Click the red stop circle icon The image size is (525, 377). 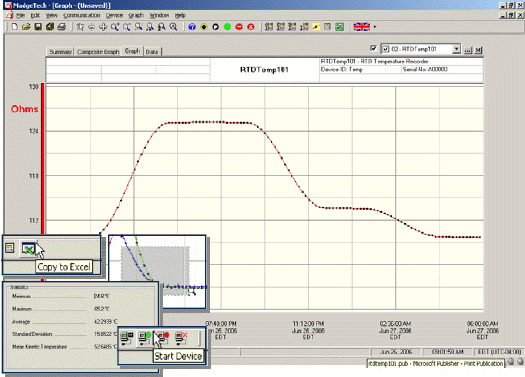(x=239, y=27)
